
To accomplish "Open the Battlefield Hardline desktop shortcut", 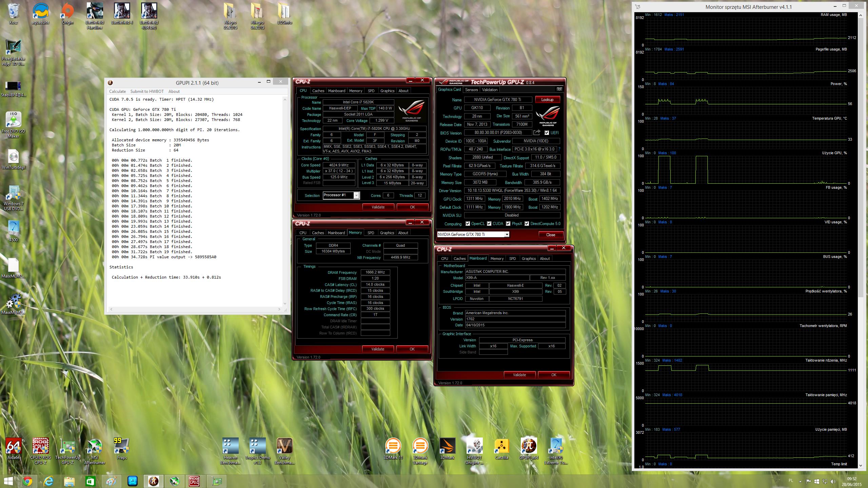I will tap(95, 16).
